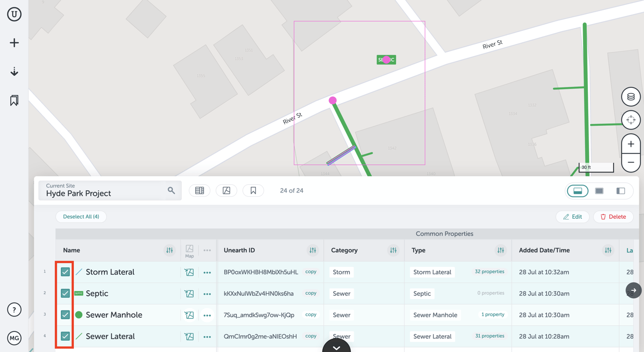The image size is (644, 352).
Task: Select the full-panel layout option
Action: click(599, 191)
